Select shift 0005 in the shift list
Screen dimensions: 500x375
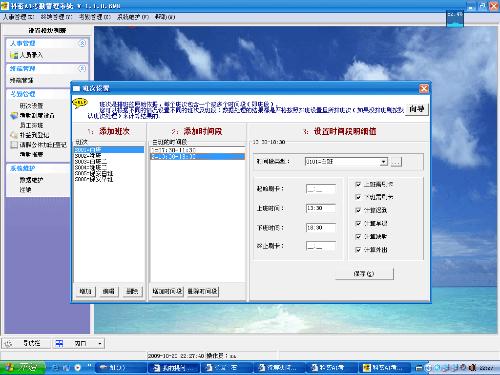[x=109, y=174]
